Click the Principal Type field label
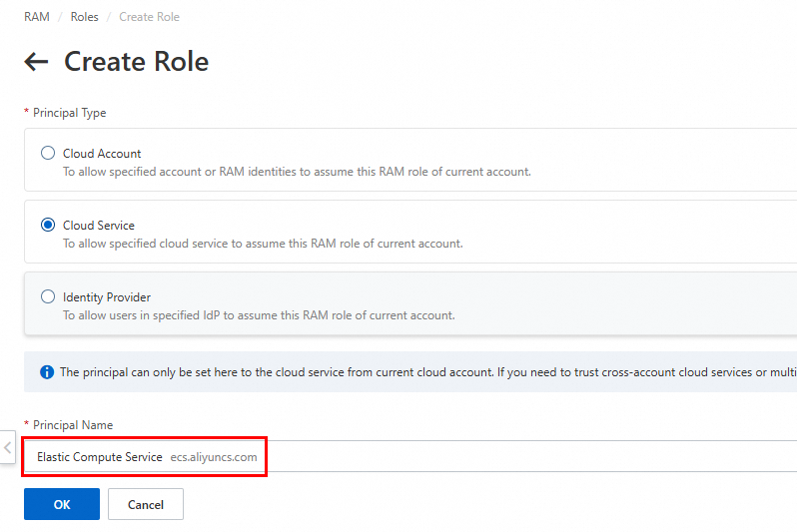 click(70, 113)
